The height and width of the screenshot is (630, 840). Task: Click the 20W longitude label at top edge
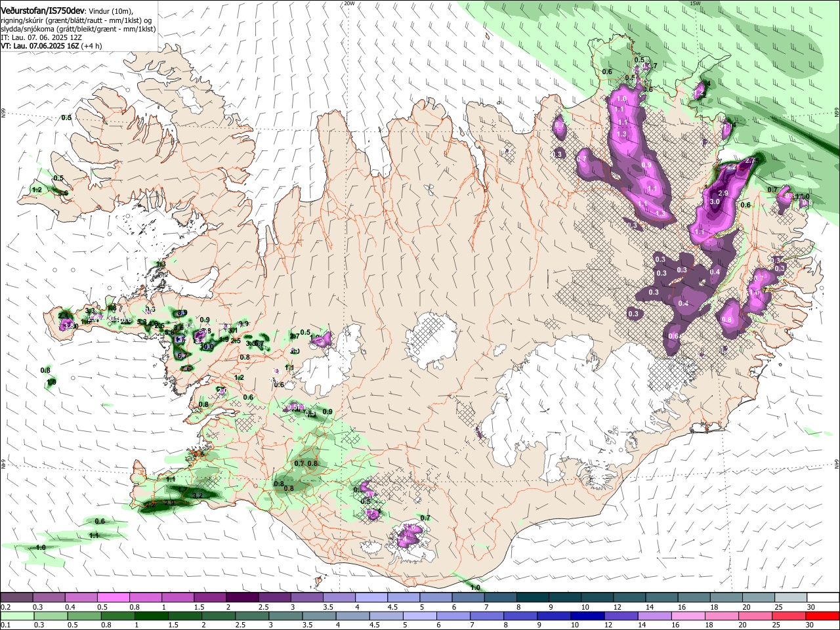[349, 3]
